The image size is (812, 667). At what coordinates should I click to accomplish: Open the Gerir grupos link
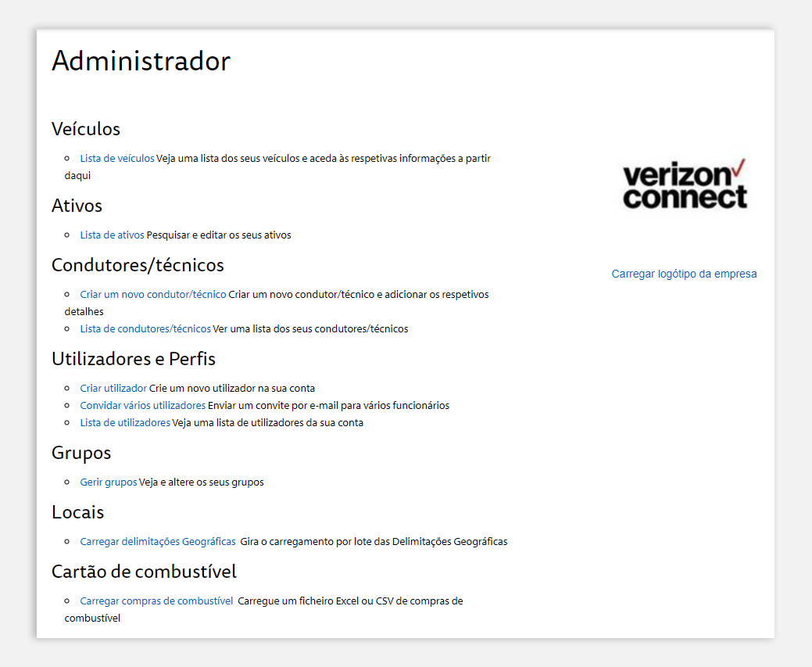(x=108, y=482)
